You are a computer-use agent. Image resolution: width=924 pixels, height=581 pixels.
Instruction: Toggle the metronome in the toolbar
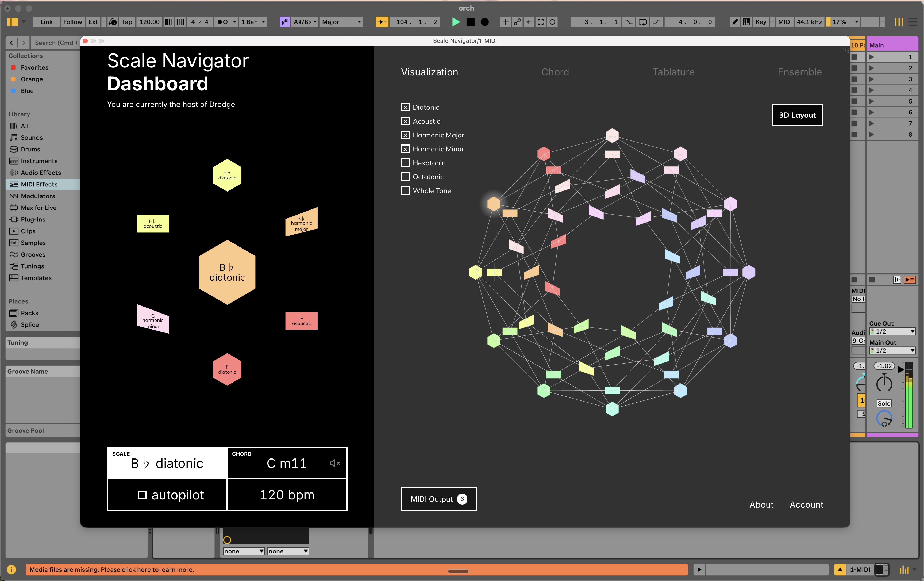[x=113, y=22]
